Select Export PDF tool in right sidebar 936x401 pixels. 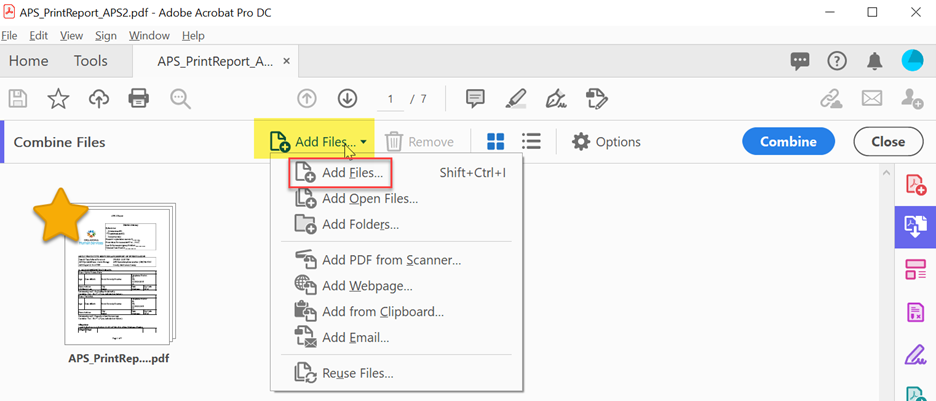pyautogui.click(x=915, y=227)
